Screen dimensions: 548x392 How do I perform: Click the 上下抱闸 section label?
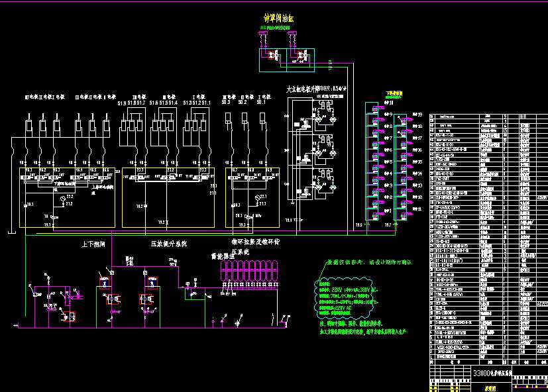click(93, 244)
